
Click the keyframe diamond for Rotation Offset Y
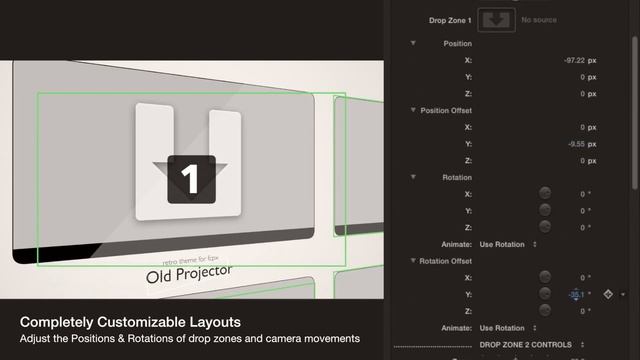608,294
